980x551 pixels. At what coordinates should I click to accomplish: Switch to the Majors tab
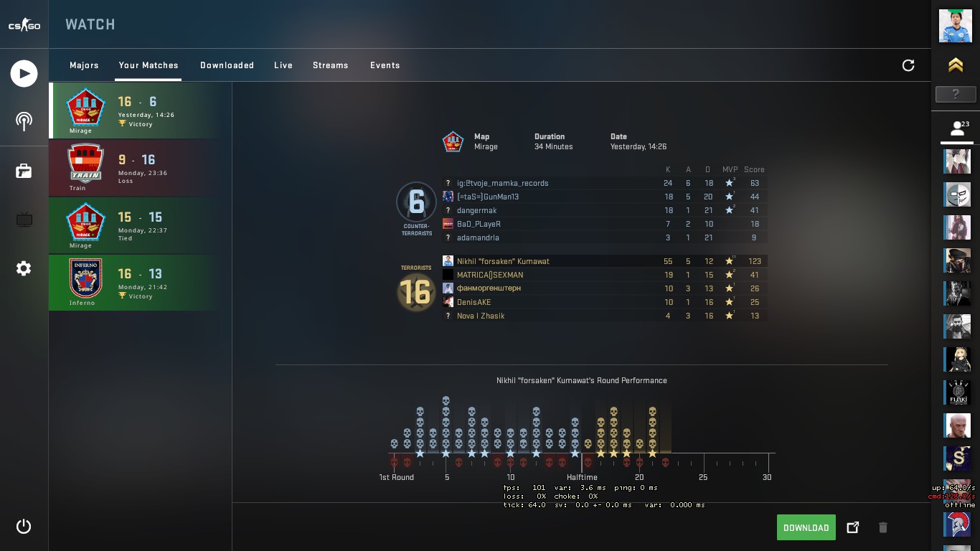click(x=84, y=65)
